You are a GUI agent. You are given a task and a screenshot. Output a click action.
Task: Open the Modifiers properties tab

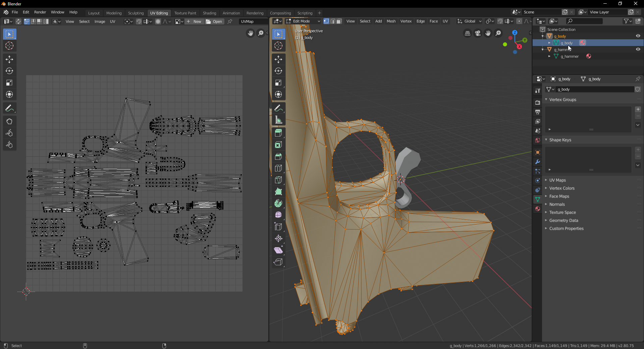coord(538,162)
